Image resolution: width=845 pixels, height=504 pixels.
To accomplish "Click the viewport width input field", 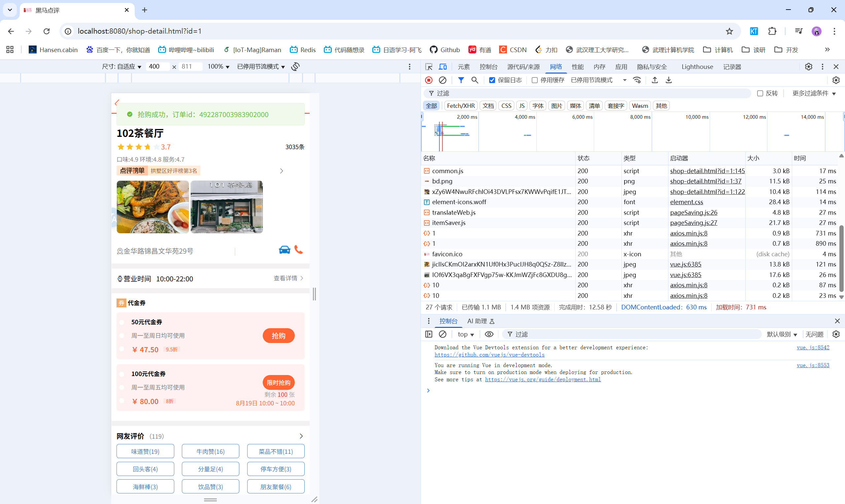I will 157,67.
